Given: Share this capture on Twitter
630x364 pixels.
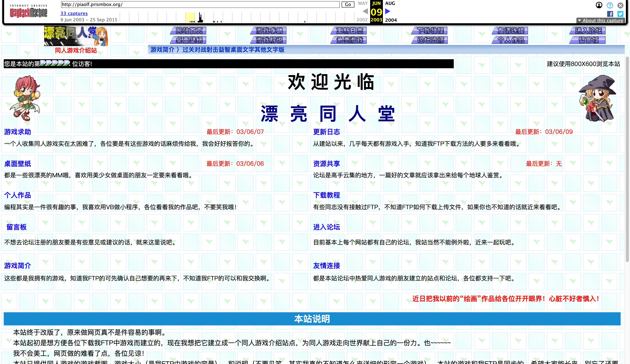Looking at the screenshot, I should (x=620, y=14).
